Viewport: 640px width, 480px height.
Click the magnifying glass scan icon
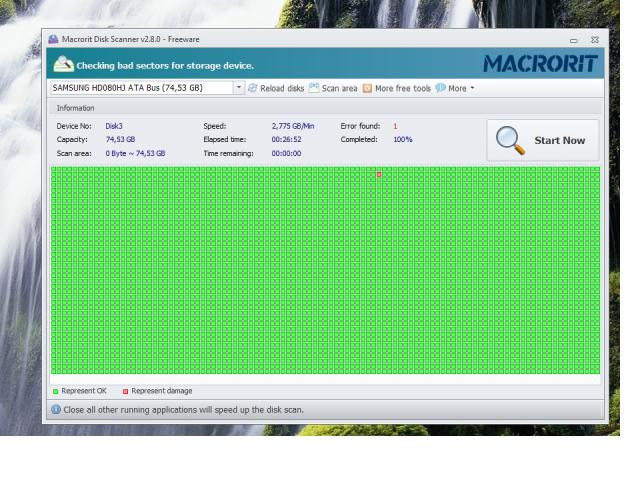510,141
